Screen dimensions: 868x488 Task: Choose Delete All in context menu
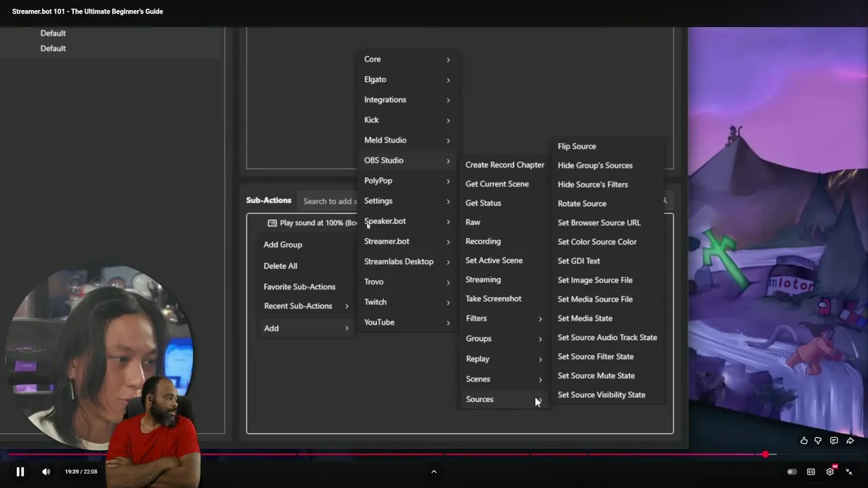[280, 266]
